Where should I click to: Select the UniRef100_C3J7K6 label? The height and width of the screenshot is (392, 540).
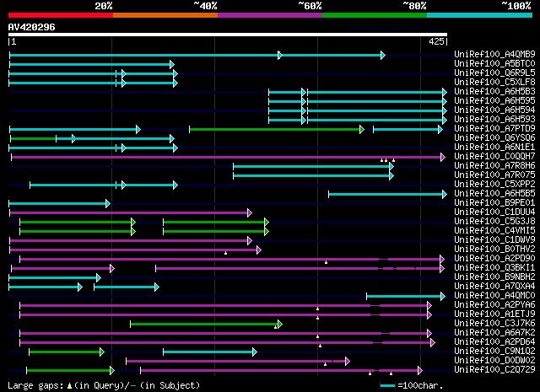click(494, 324)
